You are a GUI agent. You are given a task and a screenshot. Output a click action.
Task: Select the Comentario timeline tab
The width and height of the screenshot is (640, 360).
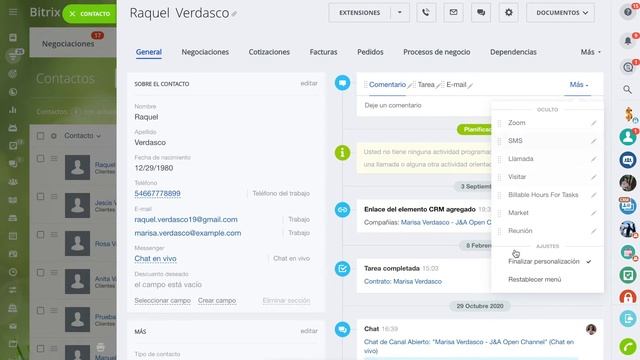point(387,84)
